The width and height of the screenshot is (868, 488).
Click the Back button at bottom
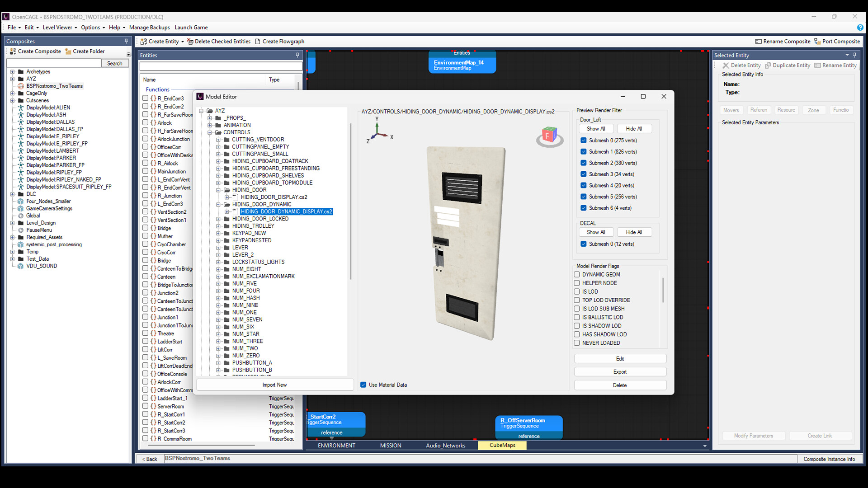tap(150, 459)
